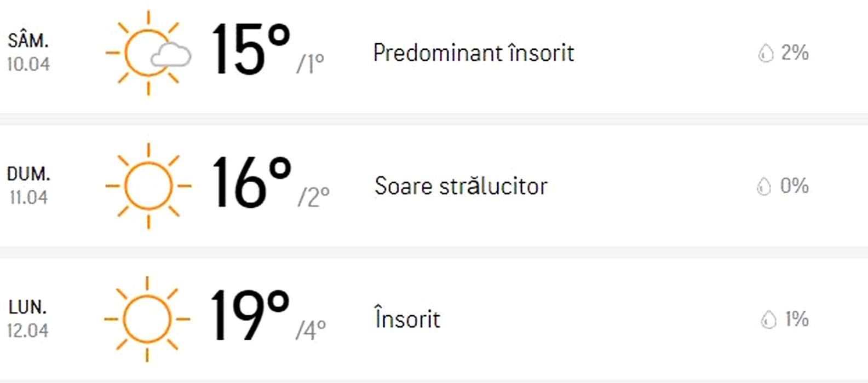Click the 15° high temperature
The image size is (868, 383).
tap(250, 49)
